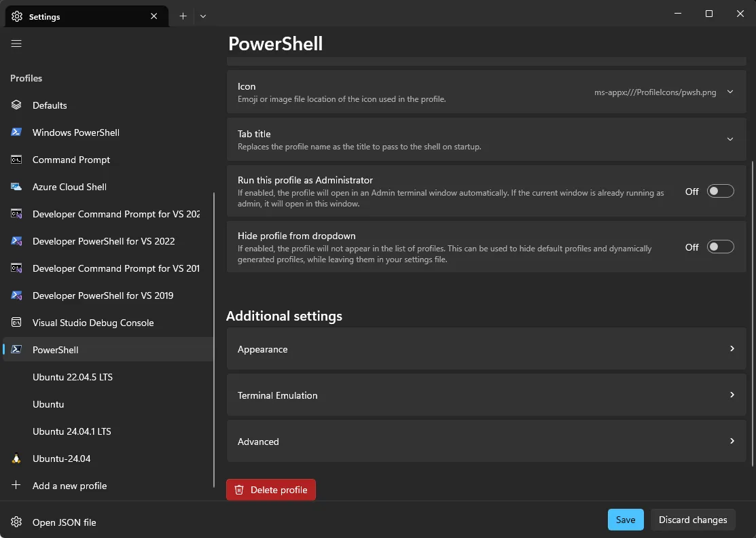Discard changes to the PowerShell profile
This screenshot has height=538, width=756.
tap(693, 519)
